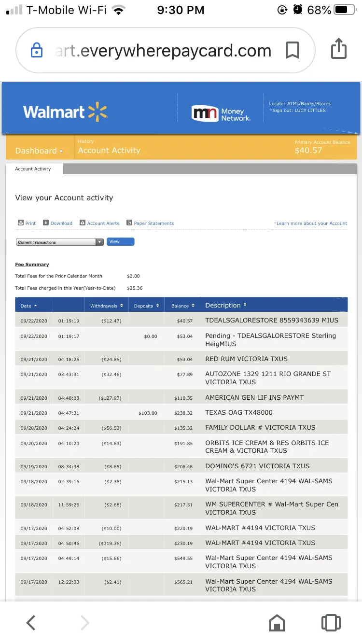362x644 pixels.
Task: Sort by Date column header
Action: coord(28,306)
